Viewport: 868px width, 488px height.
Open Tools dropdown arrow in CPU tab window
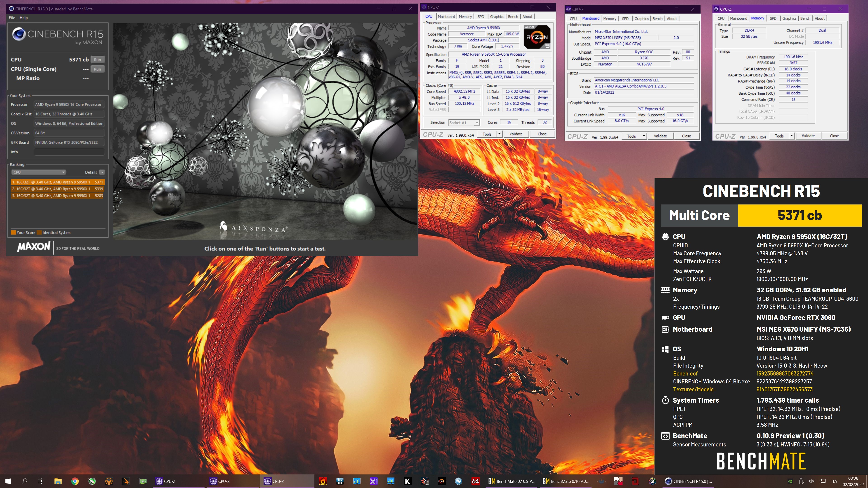click(x=499, y=134)
